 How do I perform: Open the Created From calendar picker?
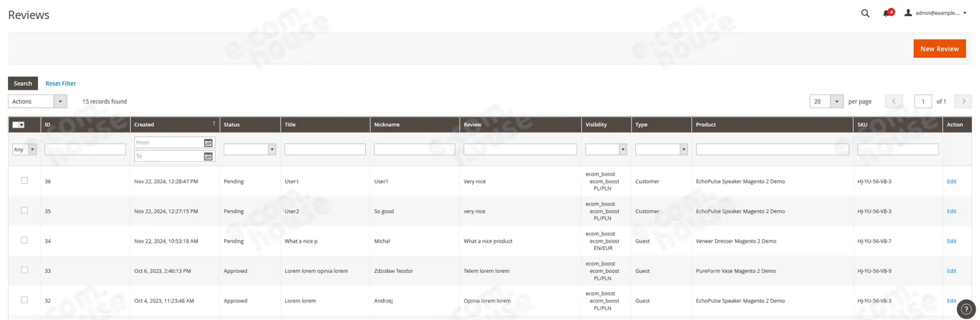click(208, 143)
